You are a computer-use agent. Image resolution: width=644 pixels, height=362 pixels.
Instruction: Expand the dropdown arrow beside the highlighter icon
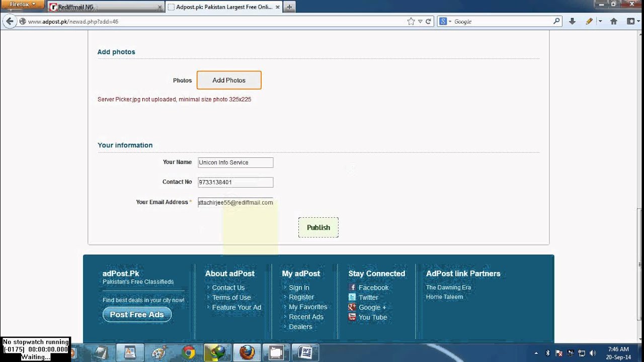(x=600, y=22)
